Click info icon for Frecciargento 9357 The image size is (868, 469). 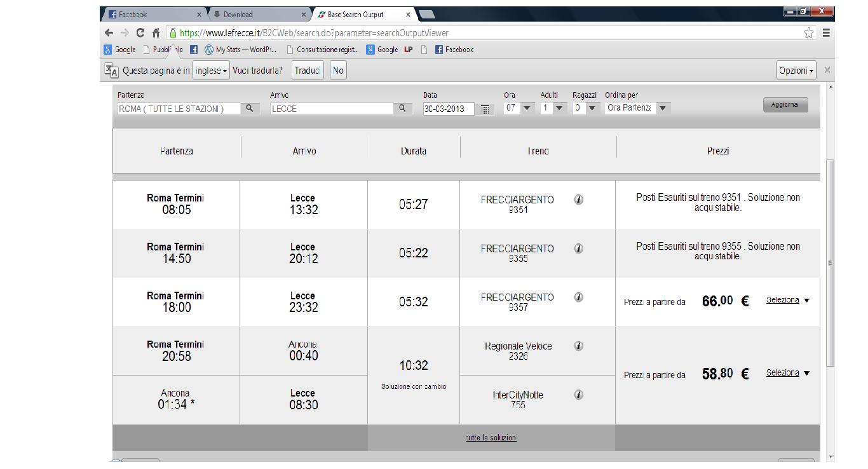pyautogui.click(x=578, y=297)
